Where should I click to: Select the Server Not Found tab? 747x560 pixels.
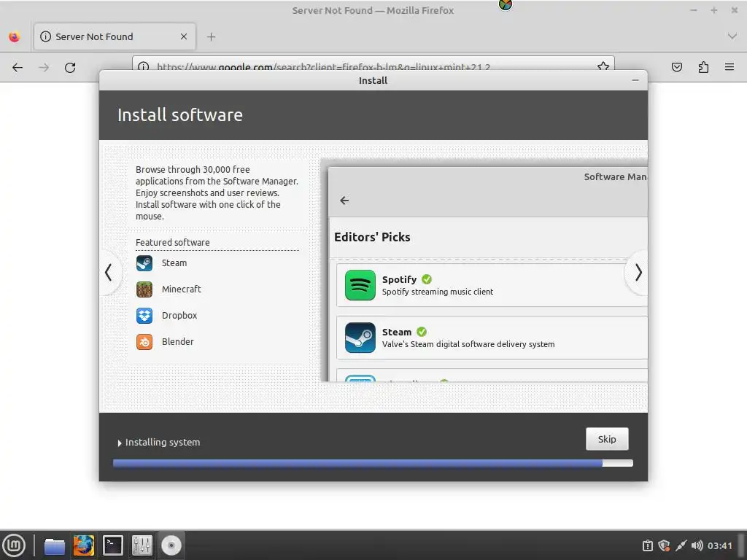pyautogui.click(x=115, y=36)
